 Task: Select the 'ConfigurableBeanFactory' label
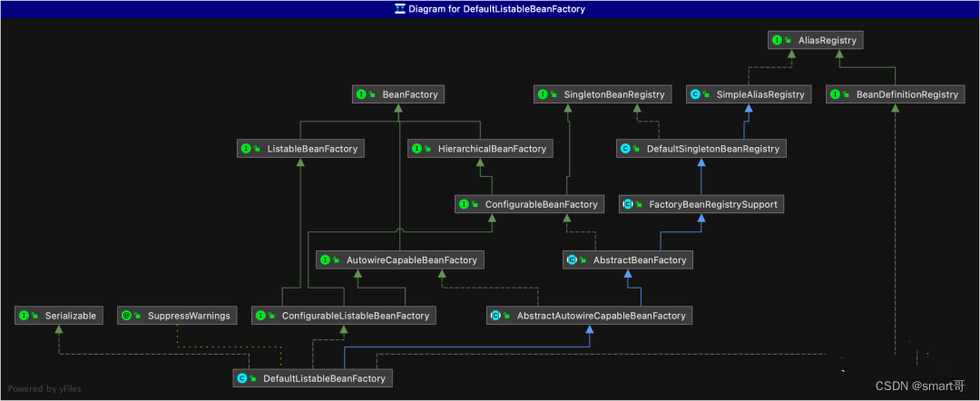(x=541, y=204)
